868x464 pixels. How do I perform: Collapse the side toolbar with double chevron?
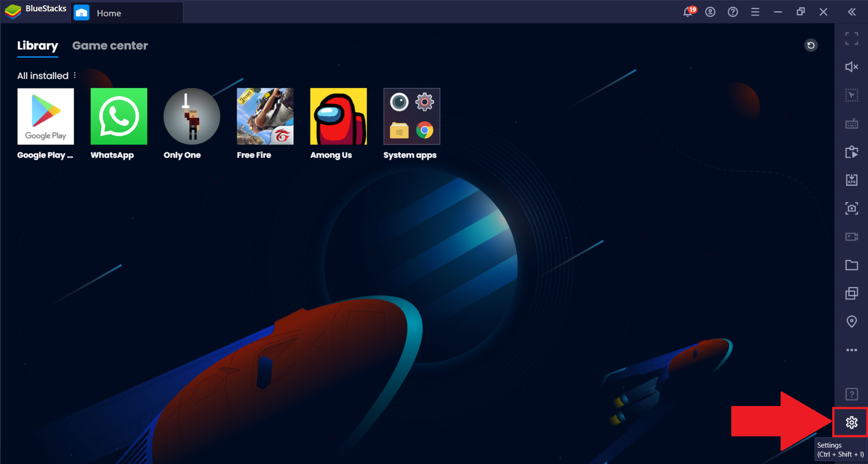click(x=851, y=12)
